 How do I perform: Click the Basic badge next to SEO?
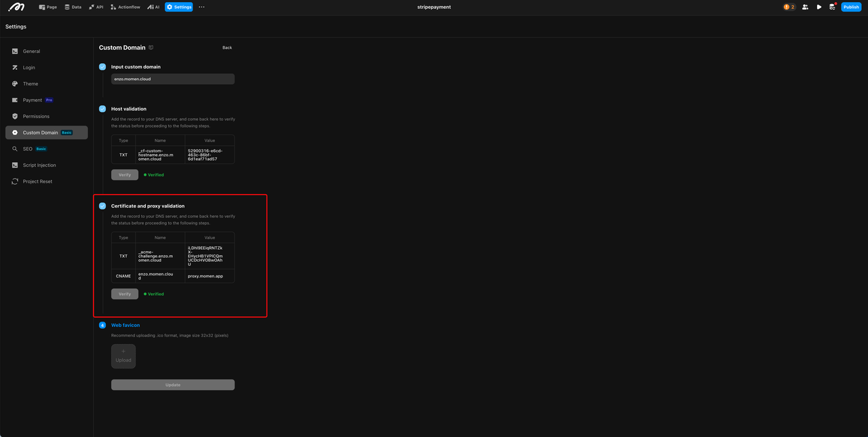pos(41,149)
